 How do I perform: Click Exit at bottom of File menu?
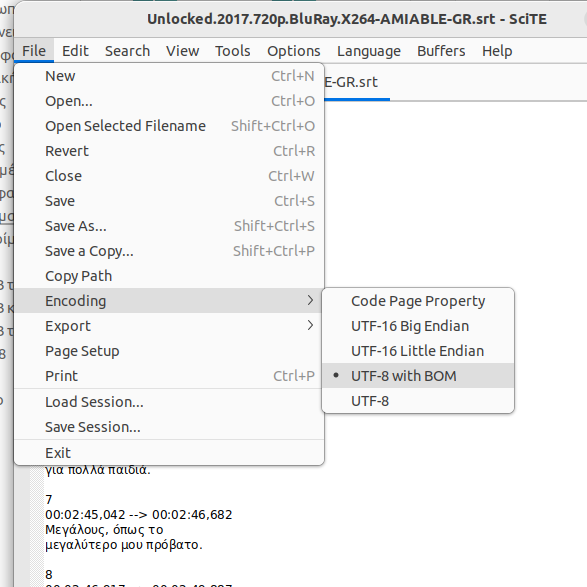click(169, 453)
